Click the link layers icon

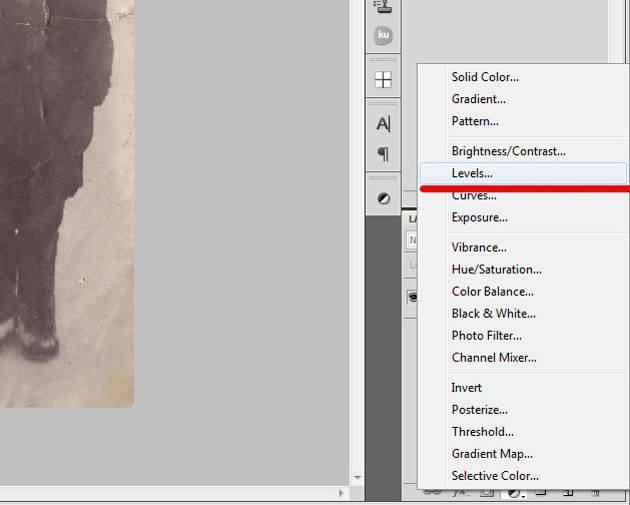click(433, 492)
